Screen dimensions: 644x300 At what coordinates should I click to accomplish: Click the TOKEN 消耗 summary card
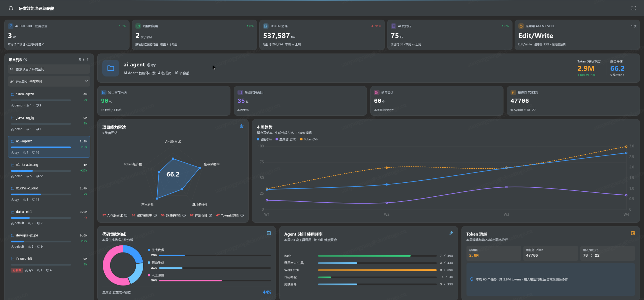pyautogui.click(x=322, y=35)
